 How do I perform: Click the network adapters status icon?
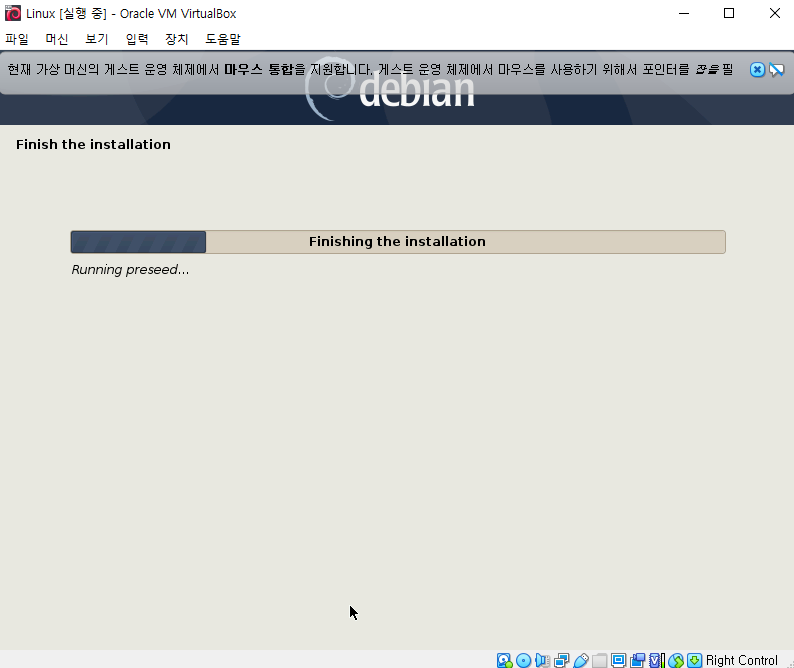tap(562, 660)
